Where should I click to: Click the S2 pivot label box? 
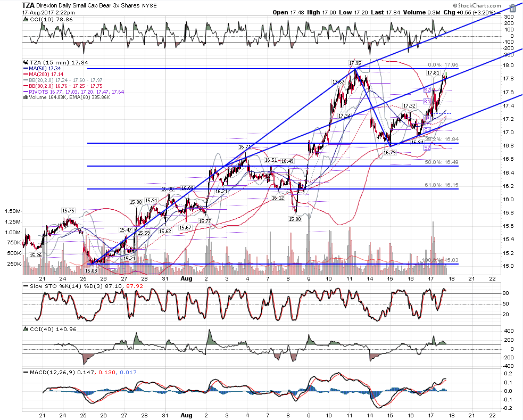427,148
